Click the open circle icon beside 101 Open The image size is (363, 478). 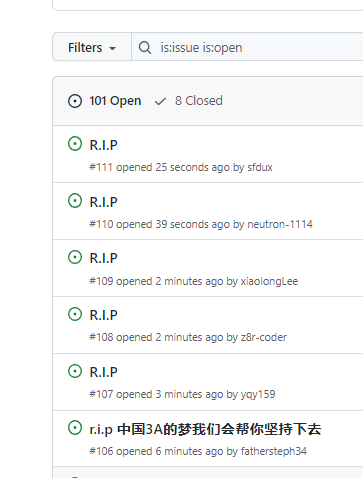75,101
